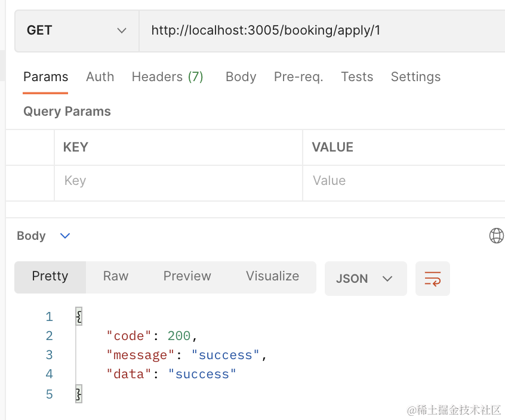
Task: Open the Body response dropdown chevron
Action: point(65,236)
